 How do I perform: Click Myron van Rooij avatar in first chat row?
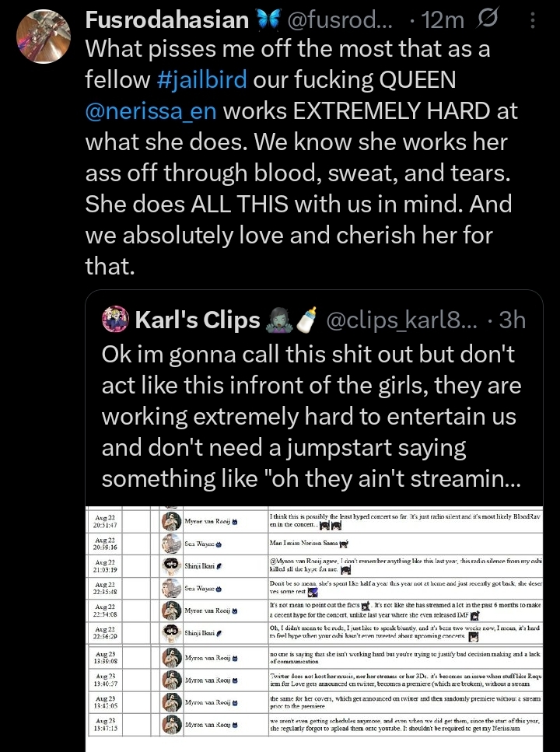pyautogui.click(x=171, y=521)
